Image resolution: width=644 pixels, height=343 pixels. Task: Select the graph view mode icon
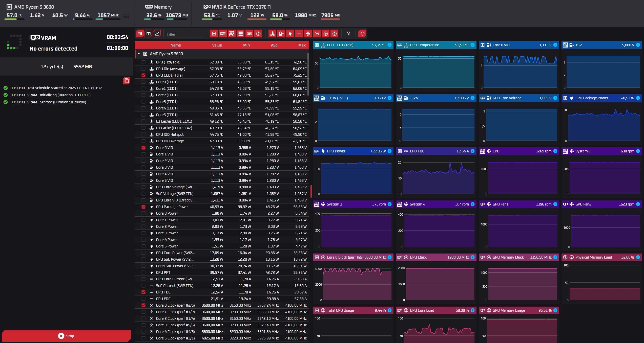pos(157,33)
